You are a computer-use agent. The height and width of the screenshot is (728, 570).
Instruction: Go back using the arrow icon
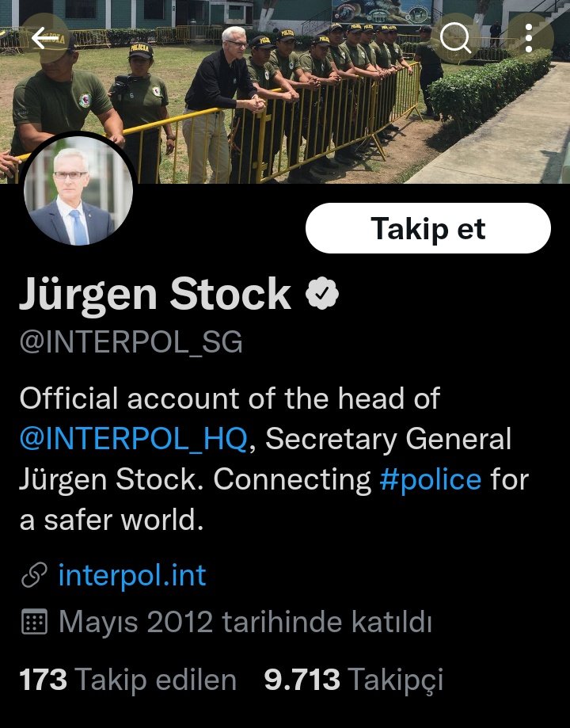(x=44, y=38)
